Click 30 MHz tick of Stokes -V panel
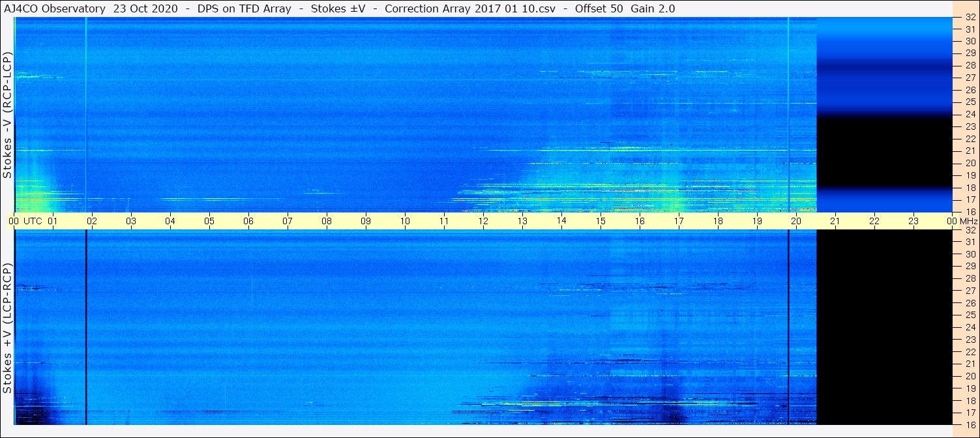The width and height of the screenshot is (980, 438). [x=970, y=41]
